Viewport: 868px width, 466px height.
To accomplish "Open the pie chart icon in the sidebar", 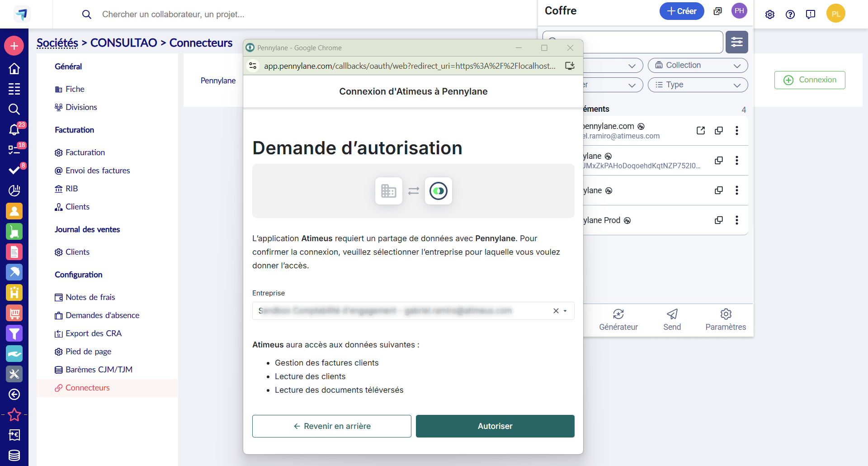I will click(x=14, y=190).
